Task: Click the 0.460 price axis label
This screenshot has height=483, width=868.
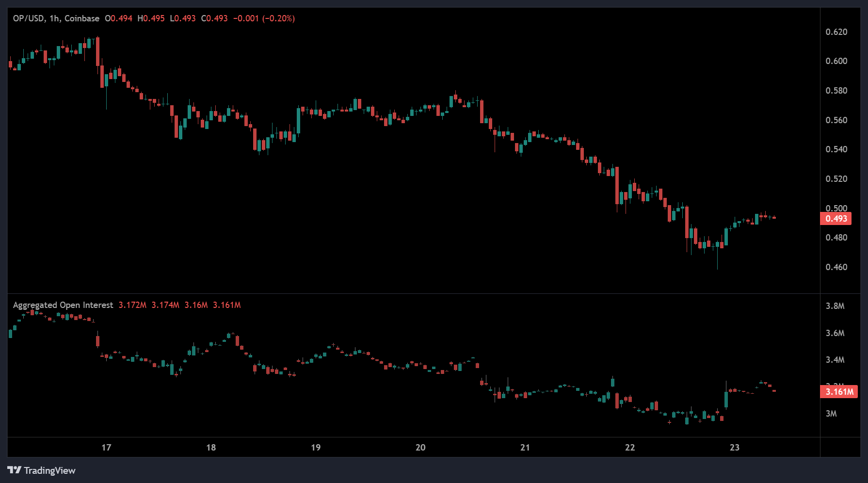Action: coord(836,267)
